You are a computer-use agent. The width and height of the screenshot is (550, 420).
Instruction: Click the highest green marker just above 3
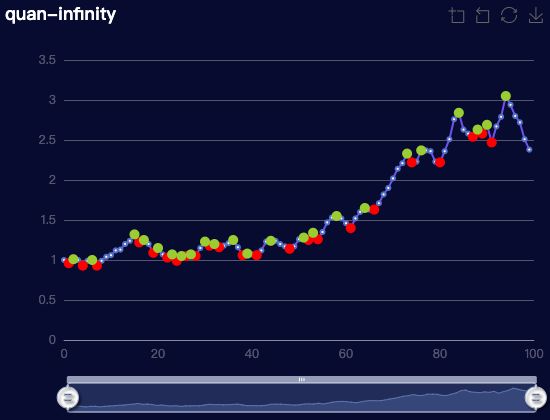click(x=506, y=96)
